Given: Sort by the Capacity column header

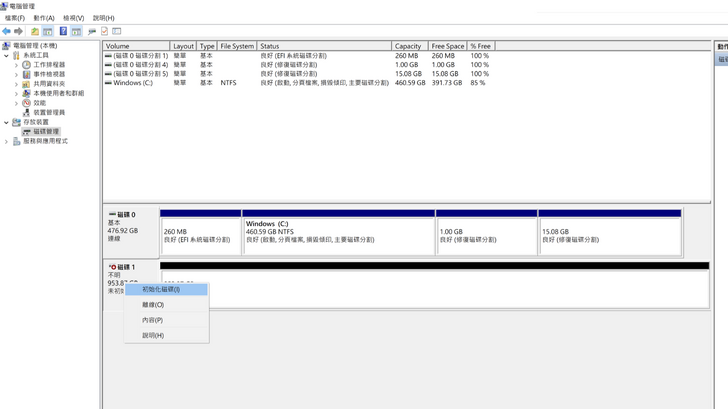Looking at the screenshot, I should point(408,46).
